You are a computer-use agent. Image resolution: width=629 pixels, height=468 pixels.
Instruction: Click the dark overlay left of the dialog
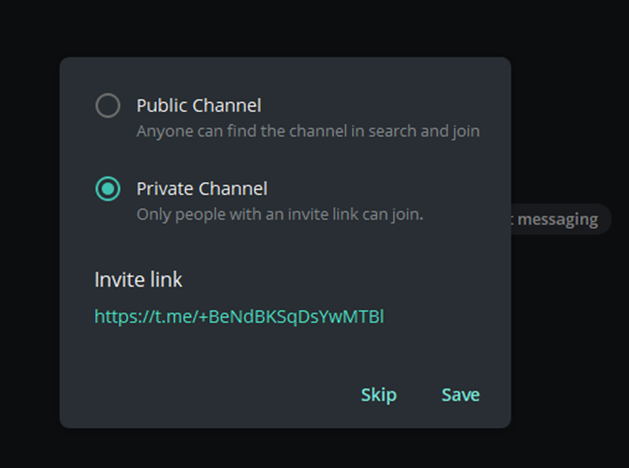tap(30, 240)
